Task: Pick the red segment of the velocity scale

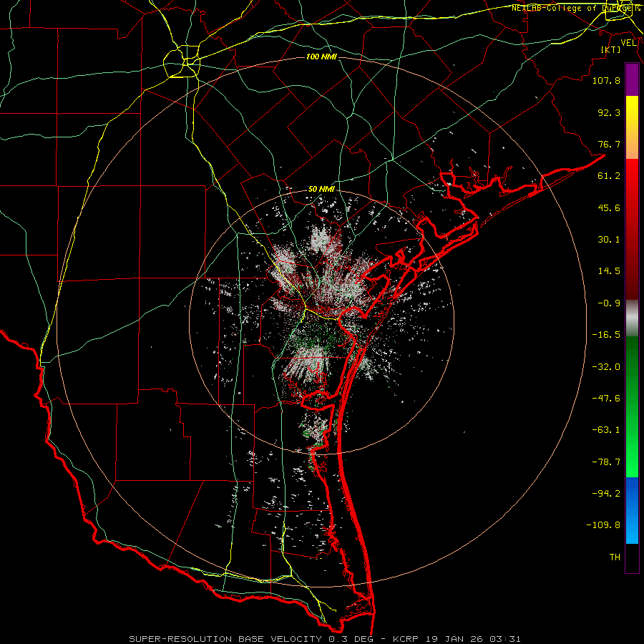Action: click(x=632, y=229)
